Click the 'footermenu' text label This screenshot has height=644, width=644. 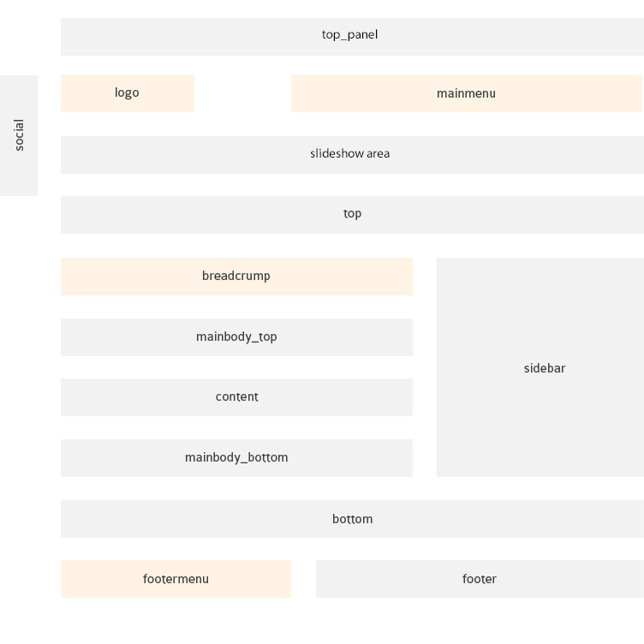point(176,579)
